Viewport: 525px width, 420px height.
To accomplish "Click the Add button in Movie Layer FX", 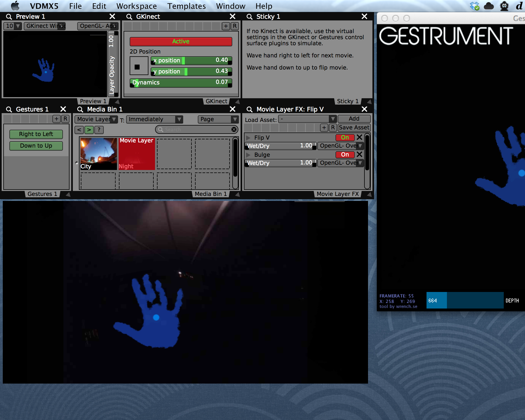I will tap(354, 119).
